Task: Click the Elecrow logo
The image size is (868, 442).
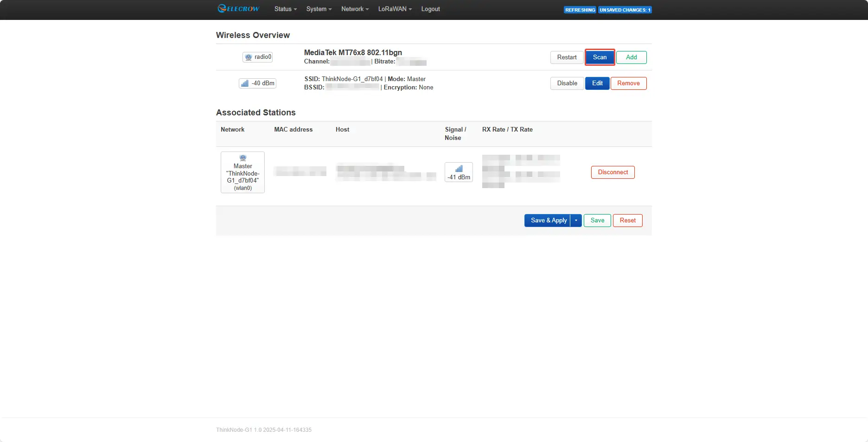Action: point(238,9)
